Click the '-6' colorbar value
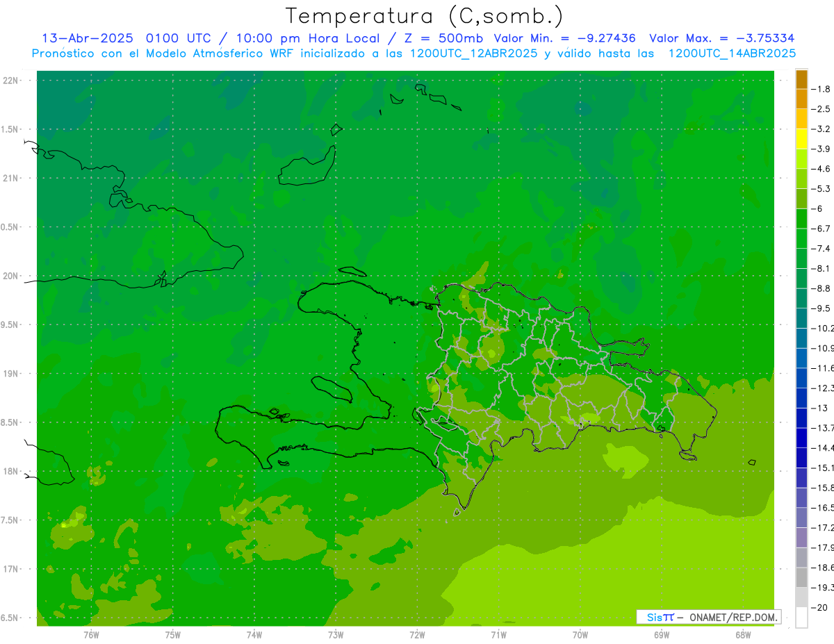 coord(817,208)
